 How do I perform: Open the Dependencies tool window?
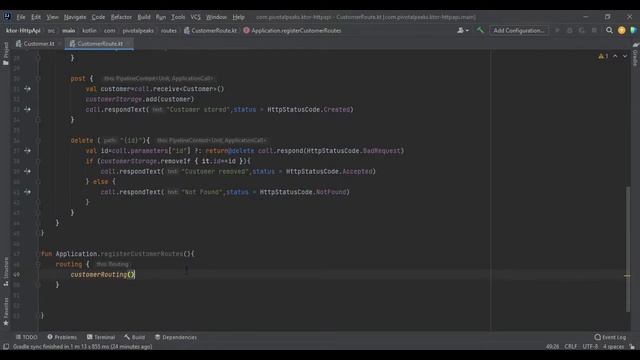click(176, 337)
